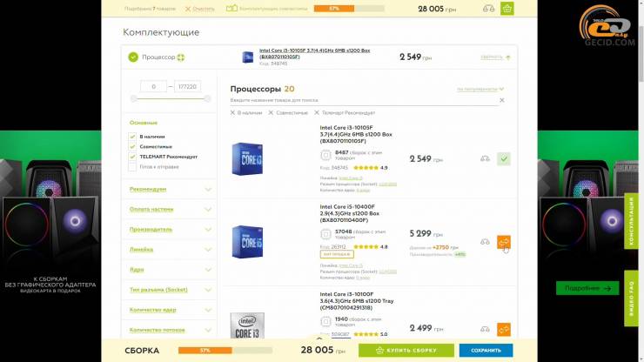Click the Core i5-10400F product thumbnail

tap(247, 243)
